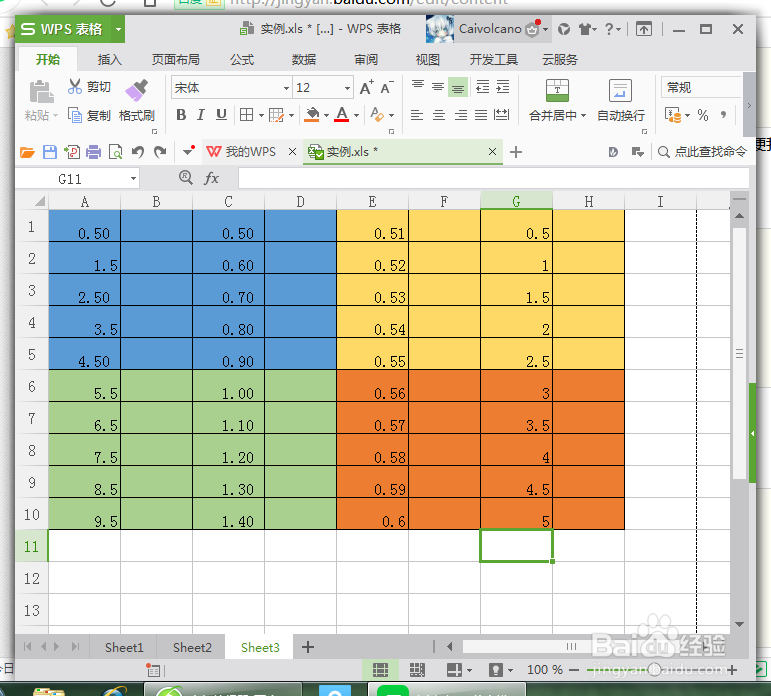Screen dimensions: 771x696
Task: Add a new sheet with plus button
Action: 308,647
